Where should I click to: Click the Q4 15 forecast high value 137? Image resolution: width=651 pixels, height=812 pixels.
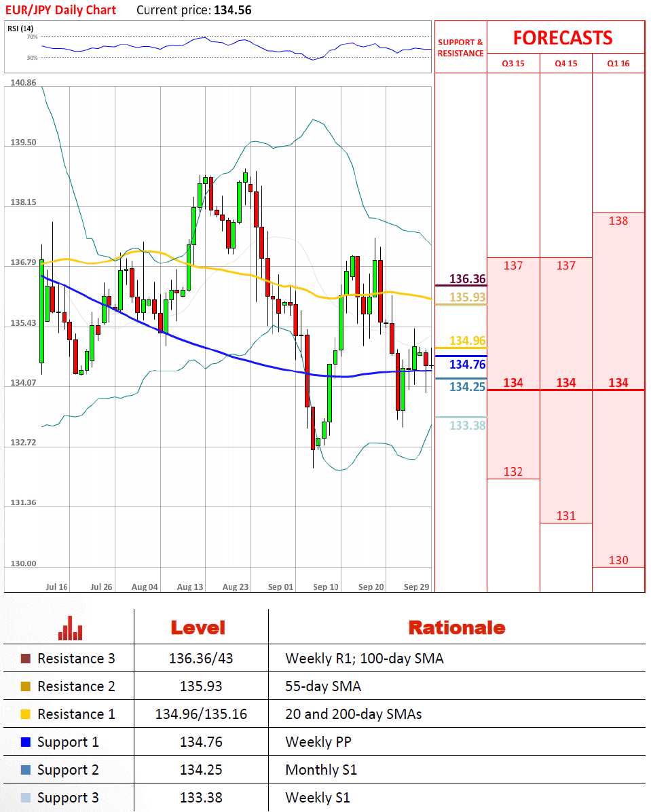(566, 265)
